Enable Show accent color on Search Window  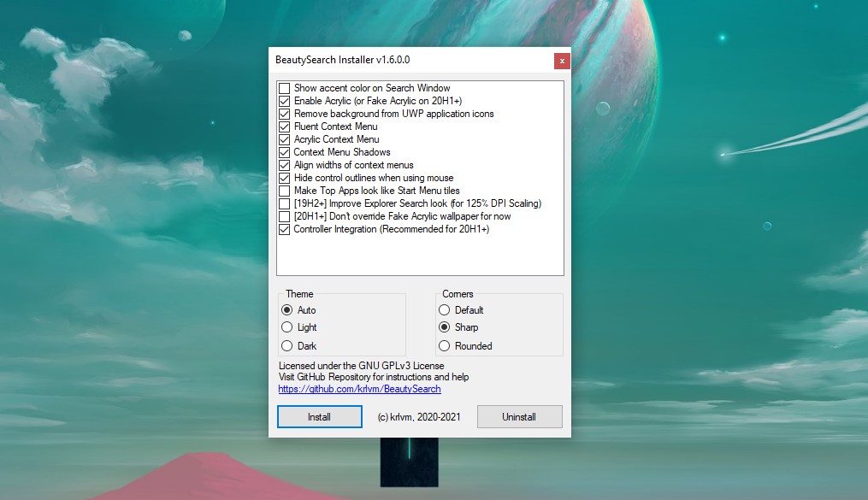[285, 89]
